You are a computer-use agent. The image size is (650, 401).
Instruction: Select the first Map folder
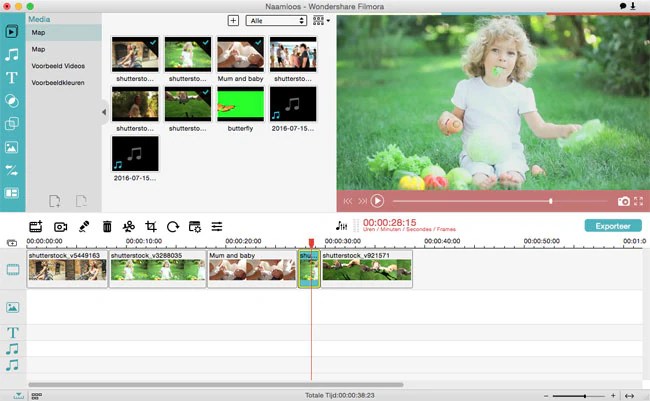click(63, 32)
